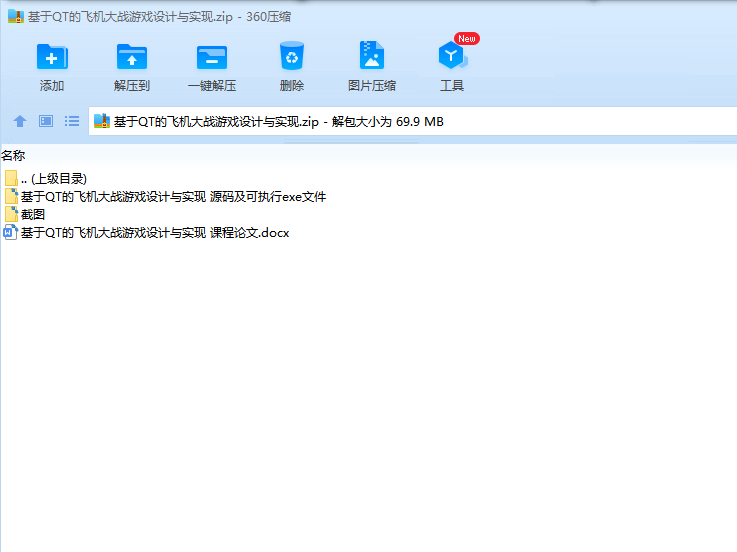
Task: Switch to thumbnail view icon
Action: 46,121
